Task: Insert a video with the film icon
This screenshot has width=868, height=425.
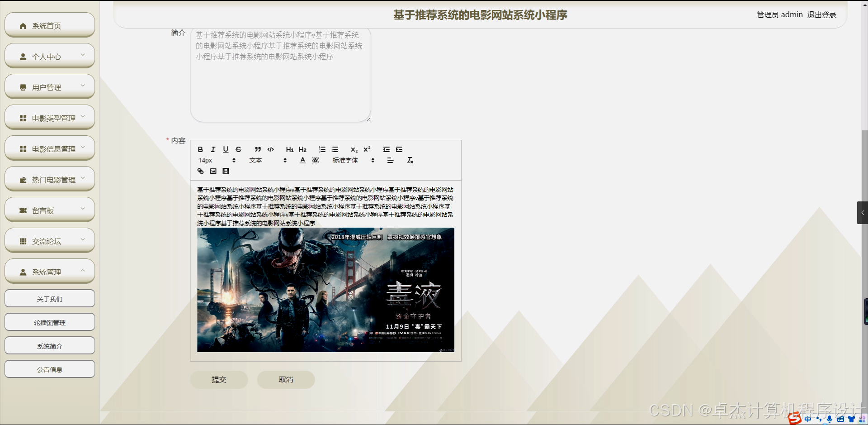Action: pos(226,171)
